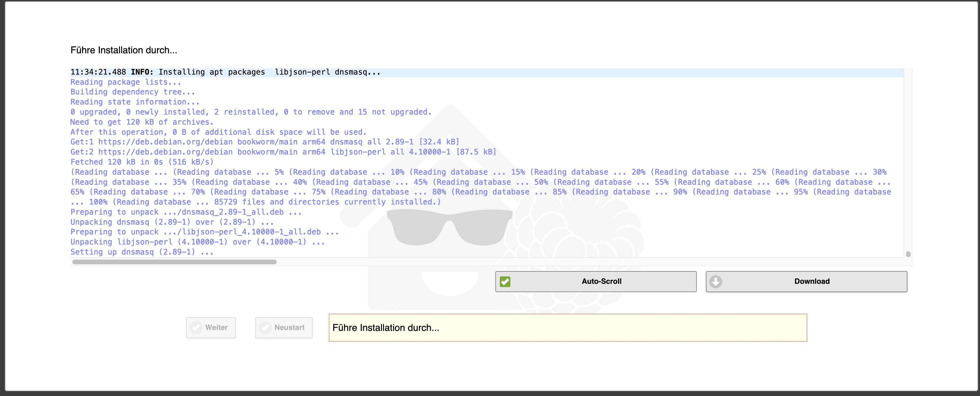Click the Neustart checkmark icon
The image size is (980, 396).
click(265, 328)
